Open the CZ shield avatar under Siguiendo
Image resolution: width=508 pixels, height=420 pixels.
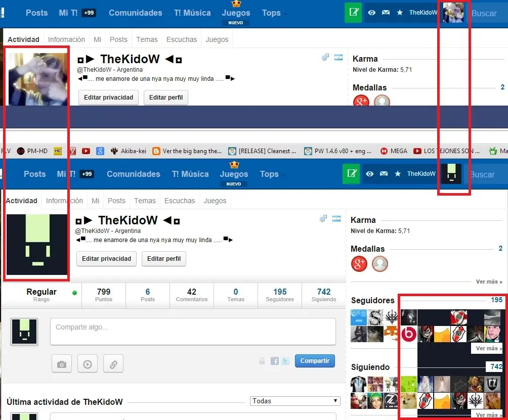click(492, 384)
